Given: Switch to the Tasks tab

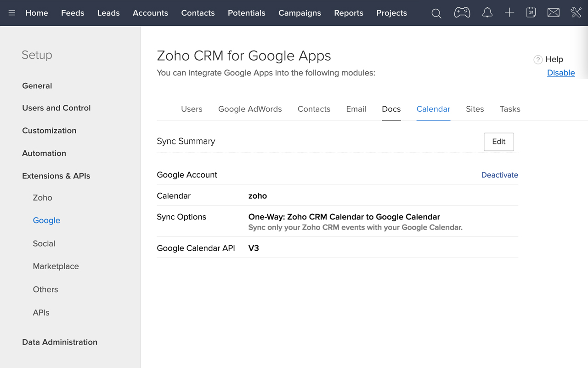Looking at the screenshot, I should pyautogui.click(x=510, y=109).
